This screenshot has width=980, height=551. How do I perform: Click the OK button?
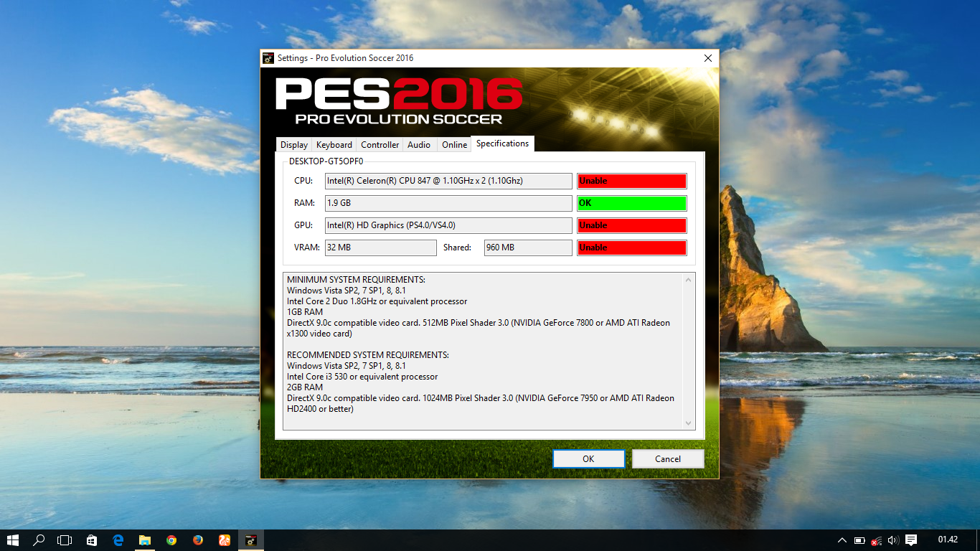(588, 459)
